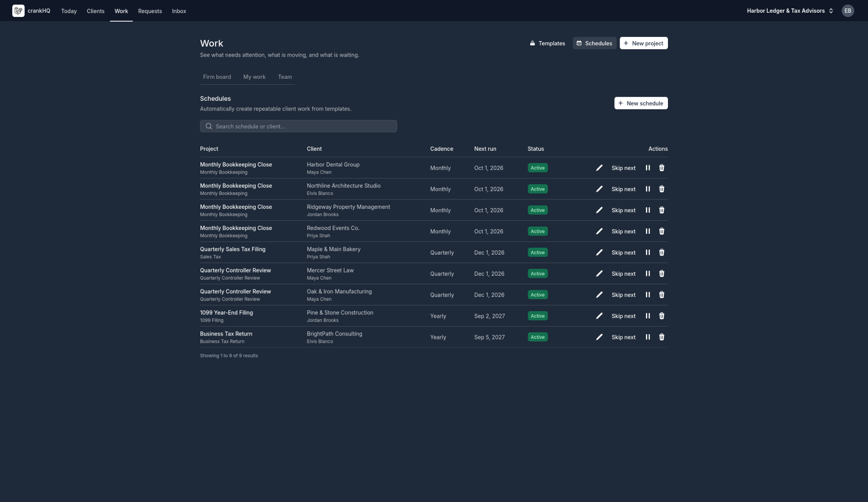Image resolution: width=868 pixels, height=502 pixels.
Task: Switch to the My work tab
Action: [x=254, y=77]
